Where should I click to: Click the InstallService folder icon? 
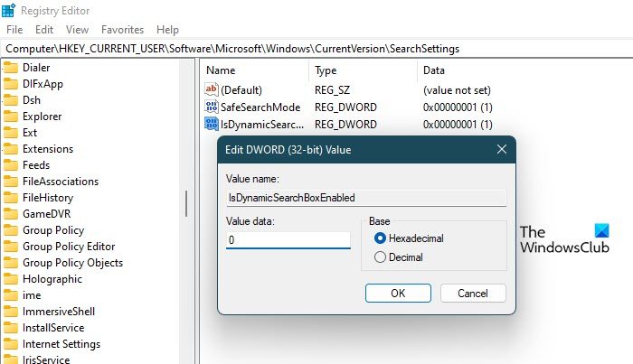click(x=11, y=328)
